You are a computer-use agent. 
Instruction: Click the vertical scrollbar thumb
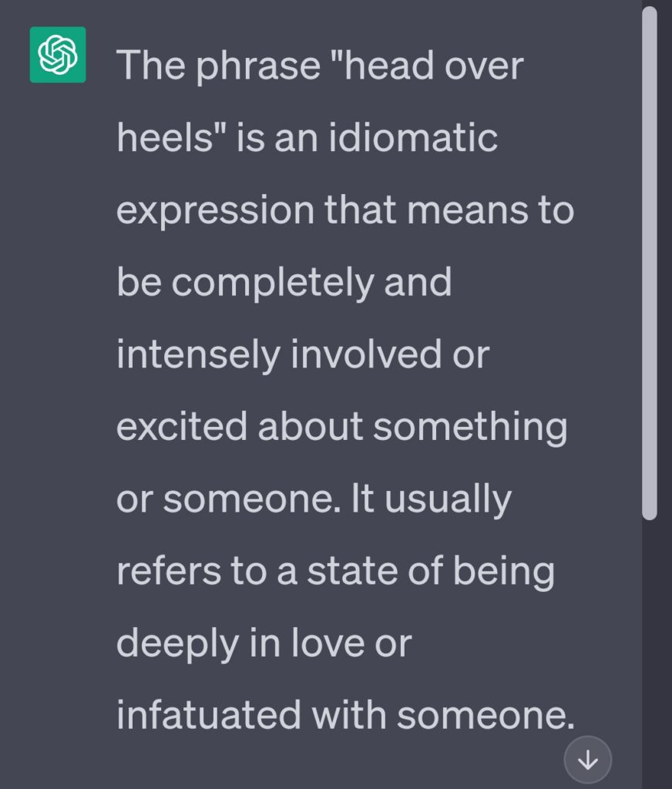[x=650, y=262]
